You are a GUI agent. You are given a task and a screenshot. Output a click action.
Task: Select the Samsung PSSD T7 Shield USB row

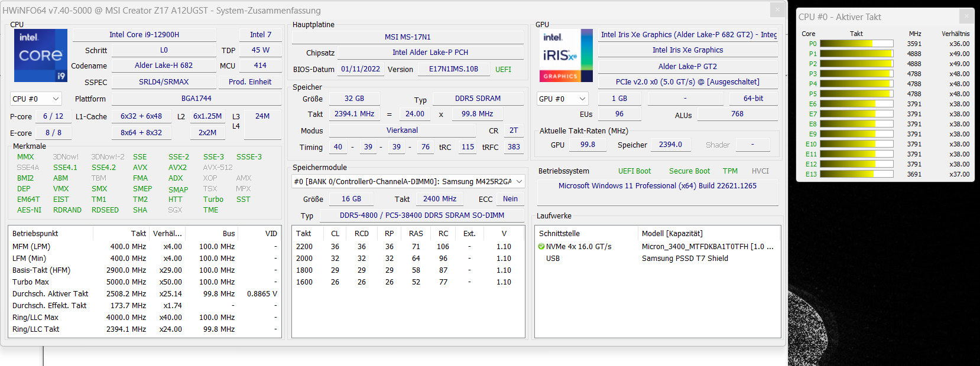(x=657, y=259)
